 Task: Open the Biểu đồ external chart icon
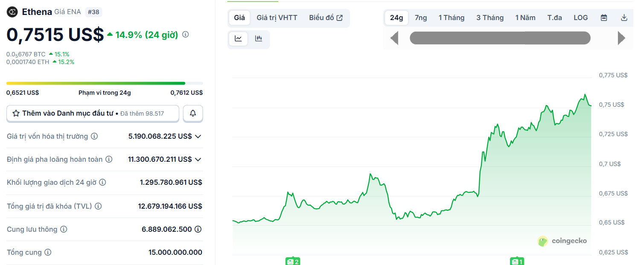pos(339,17)
